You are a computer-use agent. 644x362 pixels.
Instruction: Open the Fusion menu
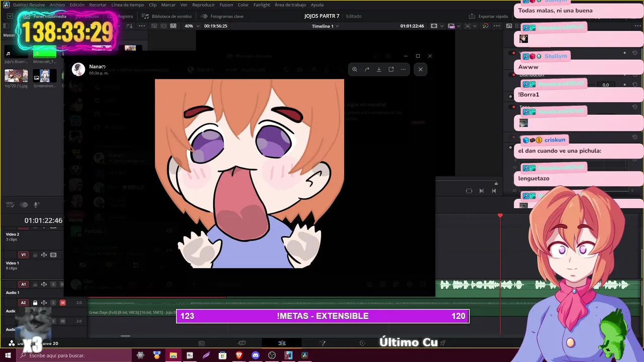coord(226,5)
